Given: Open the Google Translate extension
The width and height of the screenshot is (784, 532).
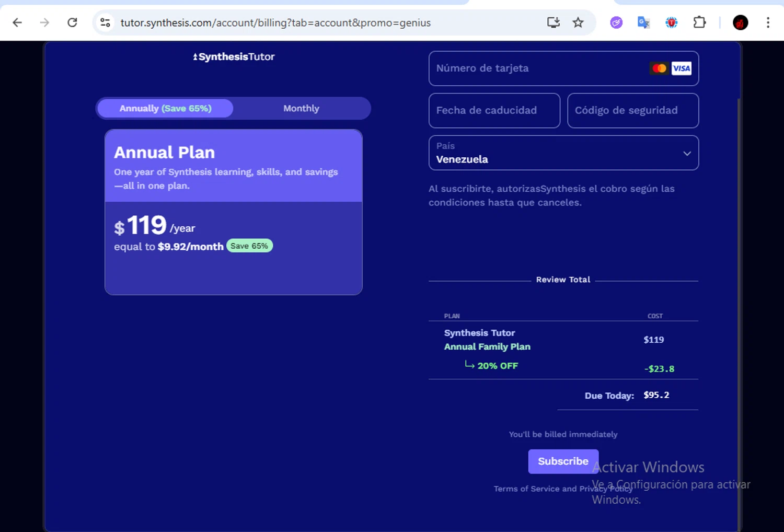Looking at the screenshot, I should point(643,22).
